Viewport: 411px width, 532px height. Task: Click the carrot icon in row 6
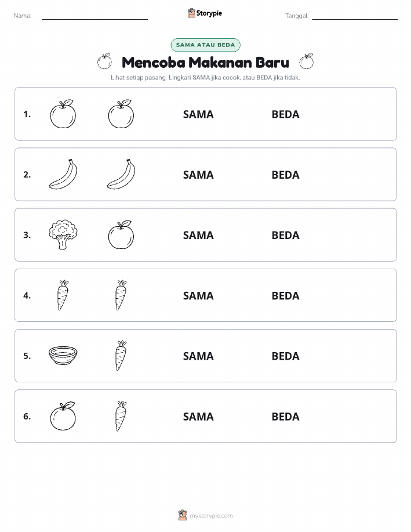click(x=121, y=416)
